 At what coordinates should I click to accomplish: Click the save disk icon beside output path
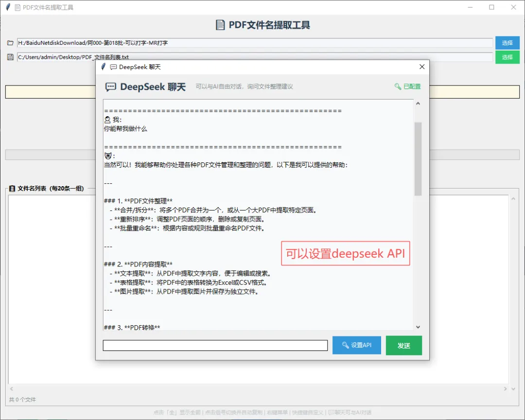(10, 57)
